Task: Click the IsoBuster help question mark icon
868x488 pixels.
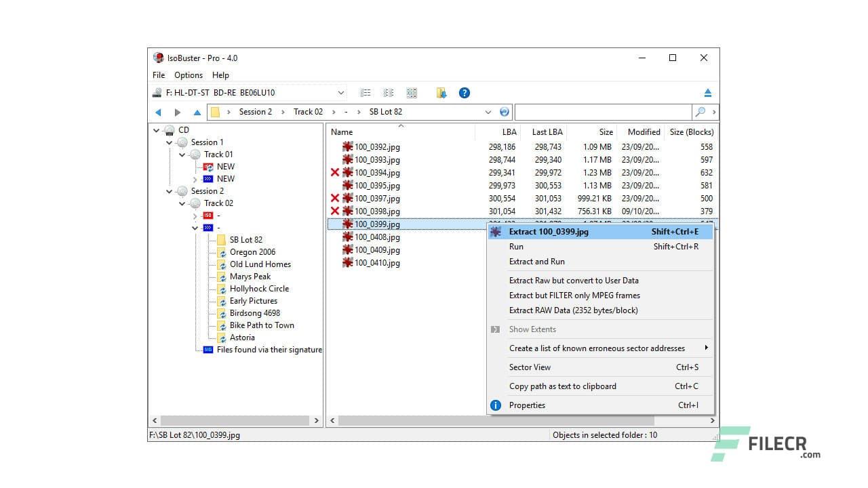Action: click(465, 92)
